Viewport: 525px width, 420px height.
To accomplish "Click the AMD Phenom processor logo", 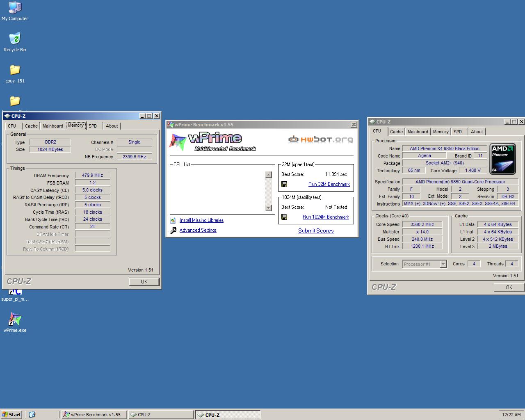I will point(502,159).
